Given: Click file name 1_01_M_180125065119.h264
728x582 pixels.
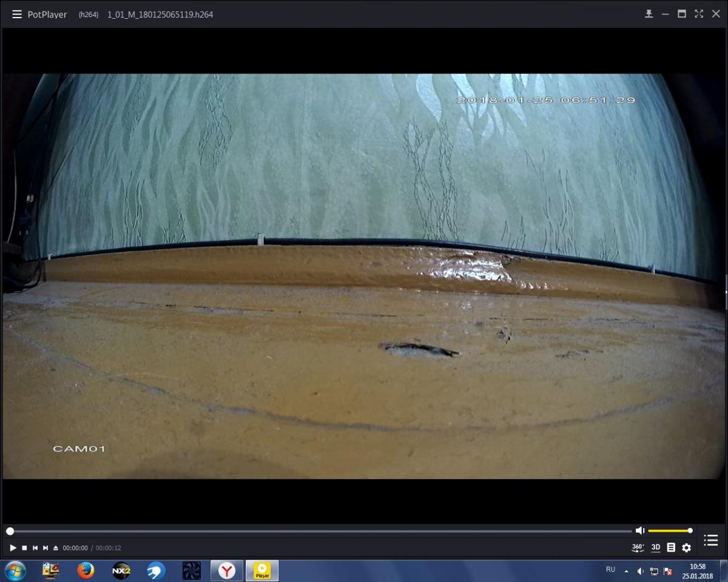Looking at the screenshot, I should click(160, 15).
